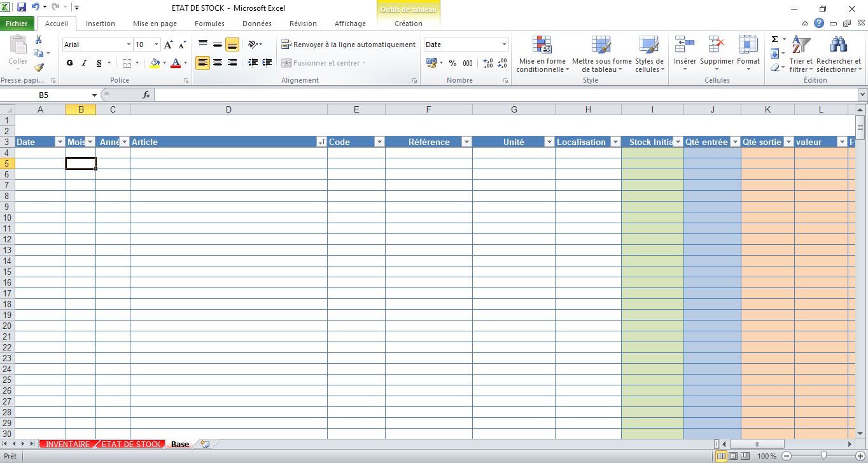Open the Arial font name dropdown
This screenshot has height=463, width=868.
pos(129,45)
